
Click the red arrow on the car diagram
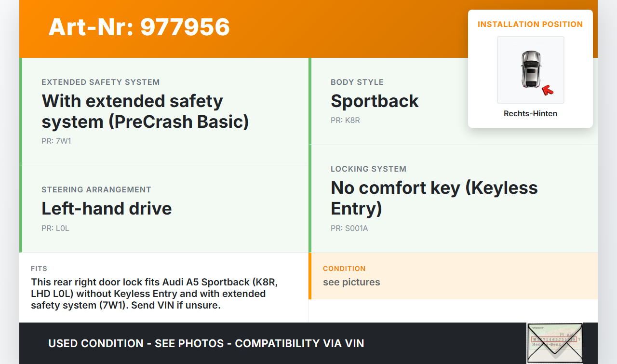pos(547,89)
